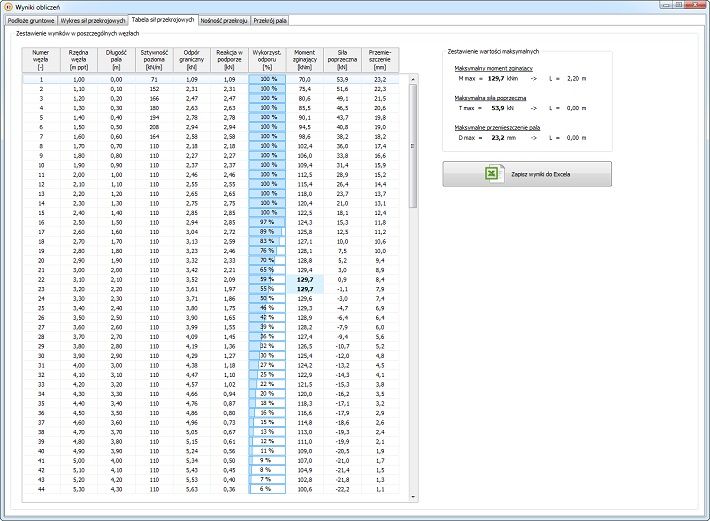This screenshot has height=521, width=710.
Task: Click the Odpór graniczny column header
Action: point(192,60)
